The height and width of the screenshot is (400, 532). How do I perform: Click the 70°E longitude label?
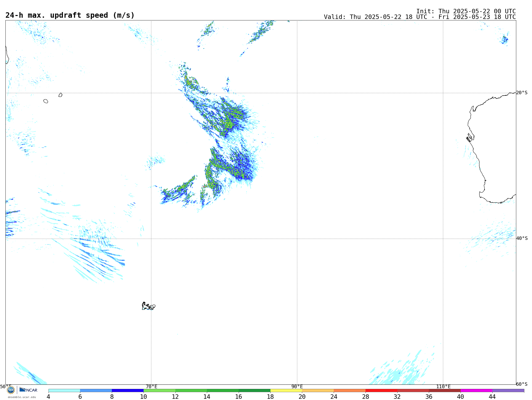click(x=151, y=386)
